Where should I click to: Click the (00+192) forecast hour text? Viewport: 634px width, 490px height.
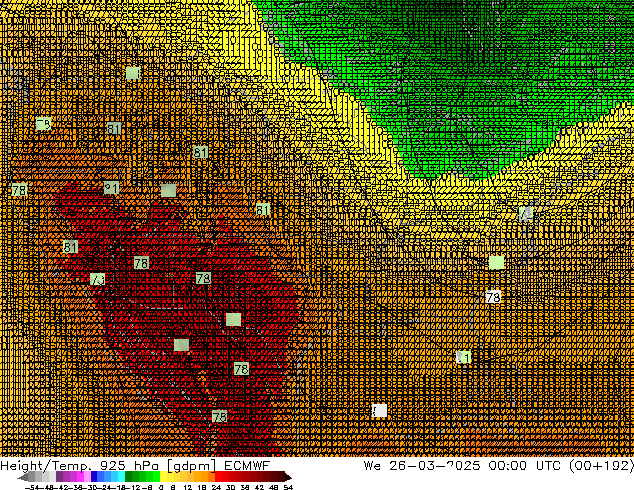click(x=601, y=466)
